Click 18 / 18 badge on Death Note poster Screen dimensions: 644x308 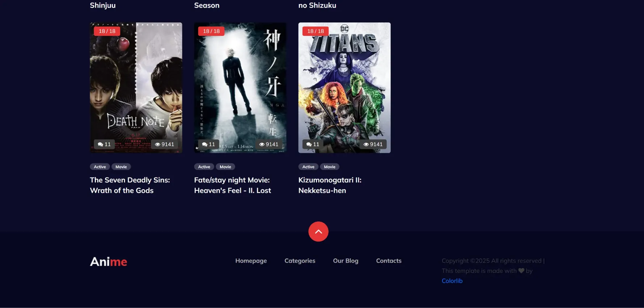point(107,31)
